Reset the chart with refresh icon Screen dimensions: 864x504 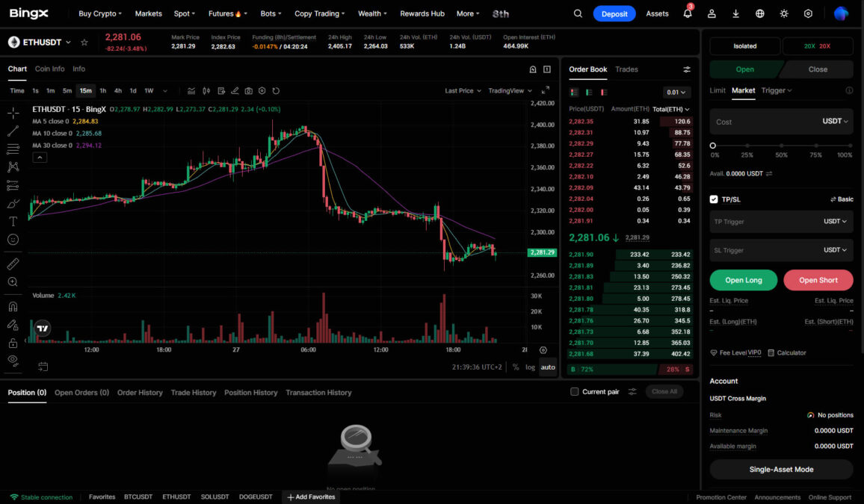[x=276, y=91]
